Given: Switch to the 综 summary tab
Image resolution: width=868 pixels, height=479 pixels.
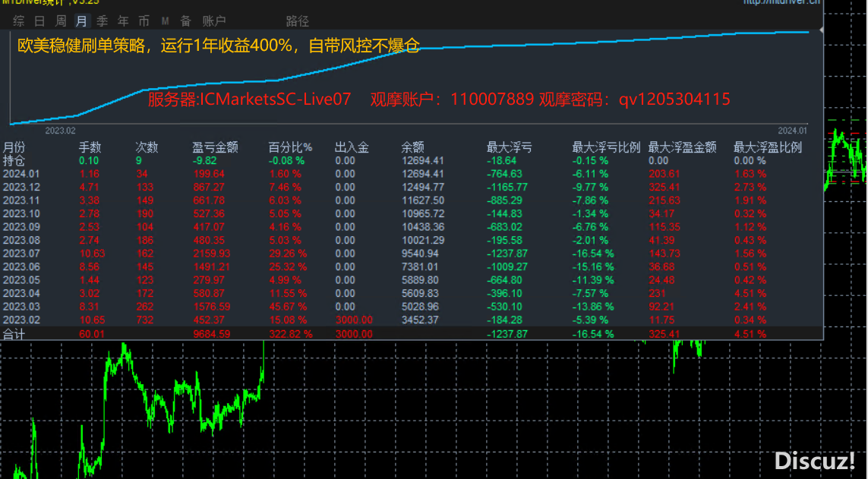Looking at the screenshot, I should pyautogui.click(x=19, y=21).
